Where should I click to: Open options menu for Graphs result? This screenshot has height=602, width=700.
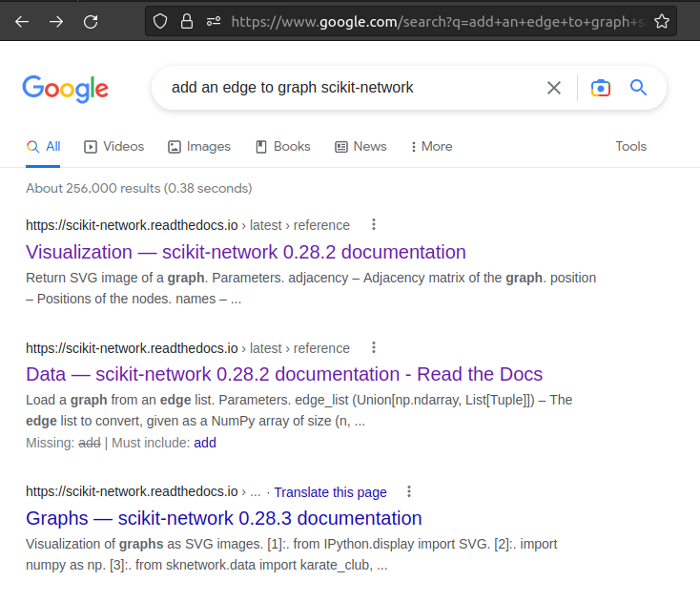(409, 491)
